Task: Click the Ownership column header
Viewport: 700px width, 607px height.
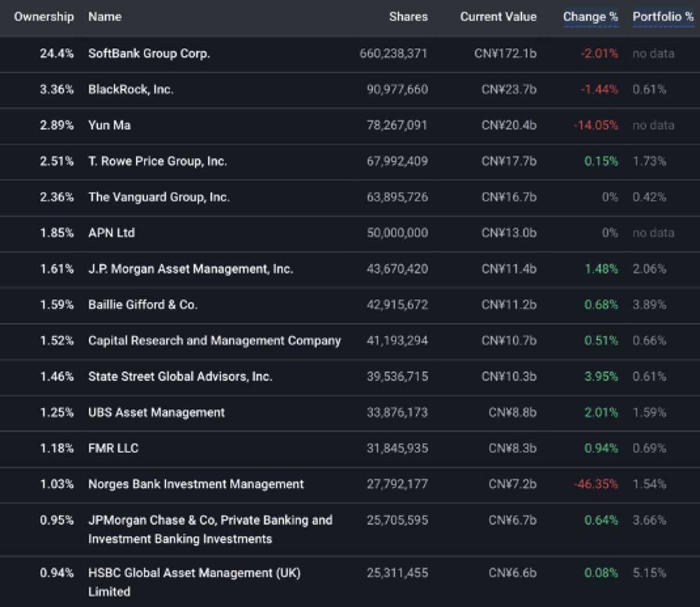Action: (44, 17)
